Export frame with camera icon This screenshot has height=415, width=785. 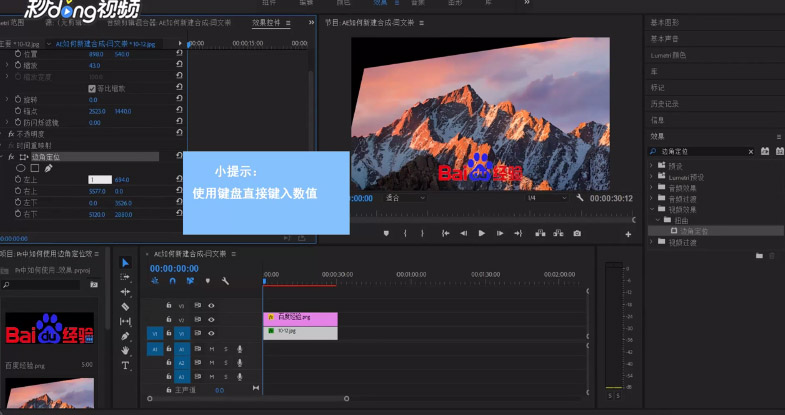tap(577, 233)
